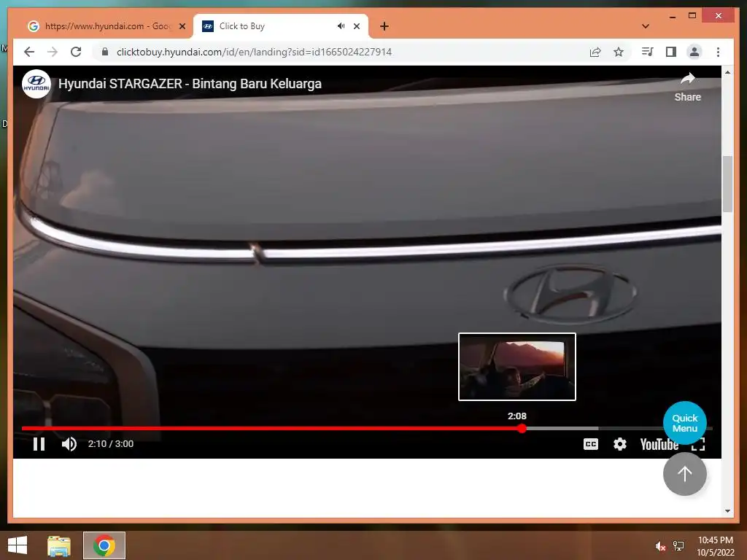747x560 pixels.
Task: Click the video progress bar scrubber
Action: [x=522, y=428]
